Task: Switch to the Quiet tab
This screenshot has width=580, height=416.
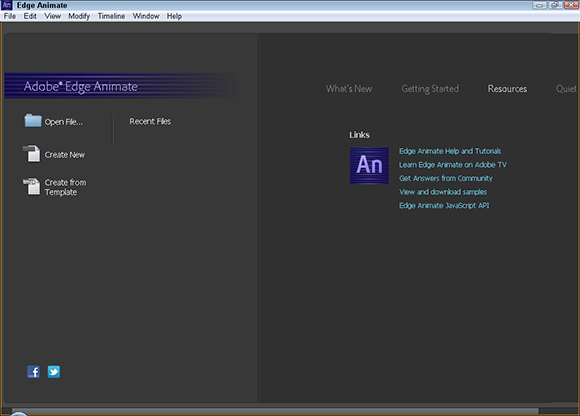Action: pyautogui.click(x=566, y=89)
